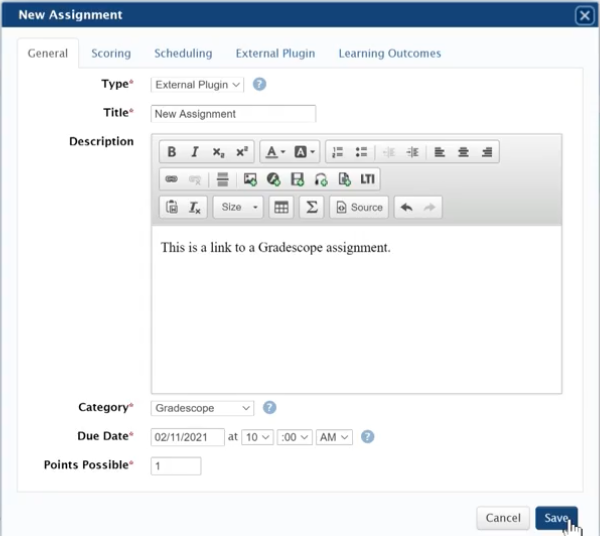Click the undo arrow in the editor
The height and width of the screenshot is (536, 600).
tap(405, 207)
